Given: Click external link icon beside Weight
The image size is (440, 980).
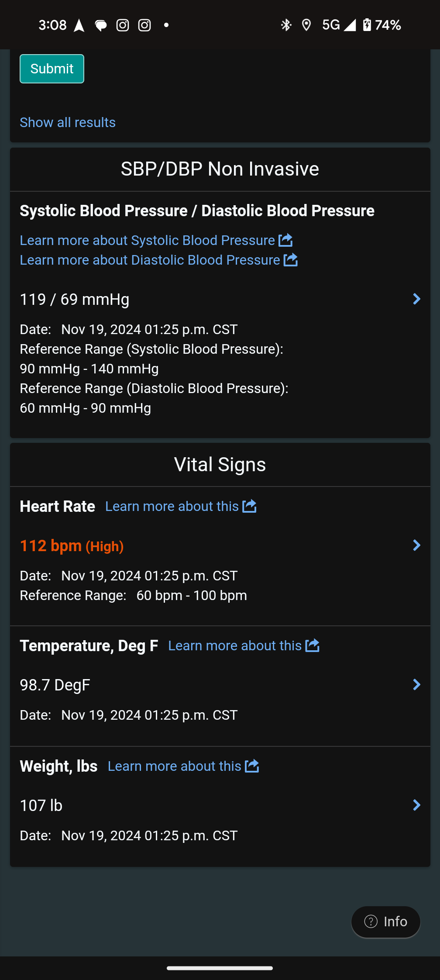Looking at the screenshot, I should (252, 766).
